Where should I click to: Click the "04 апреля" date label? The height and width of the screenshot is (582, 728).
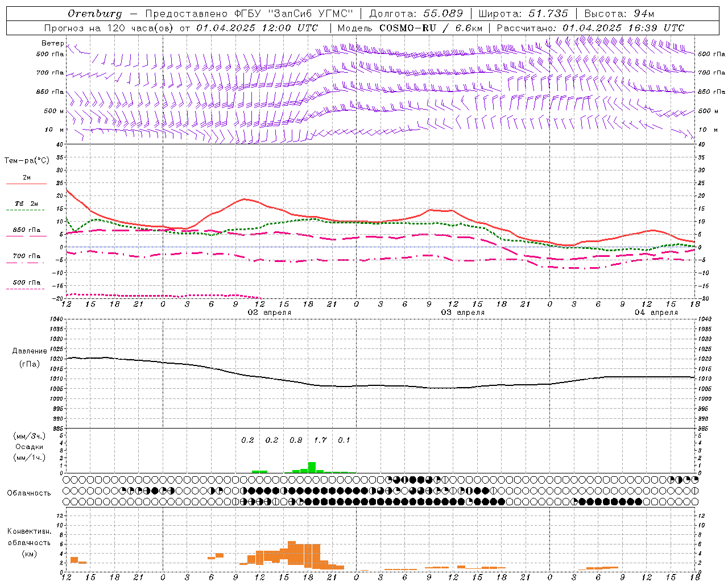[656, 313]
